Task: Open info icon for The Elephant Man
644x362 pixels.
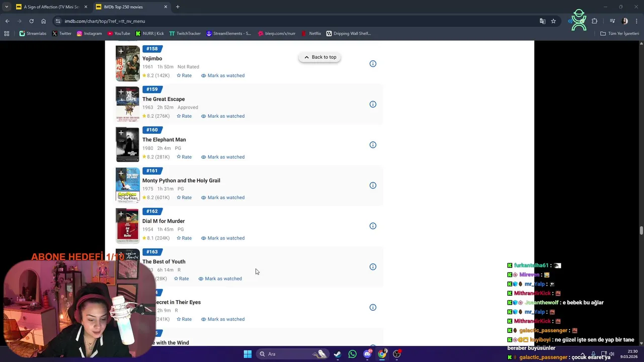Action: coord(373,145)
